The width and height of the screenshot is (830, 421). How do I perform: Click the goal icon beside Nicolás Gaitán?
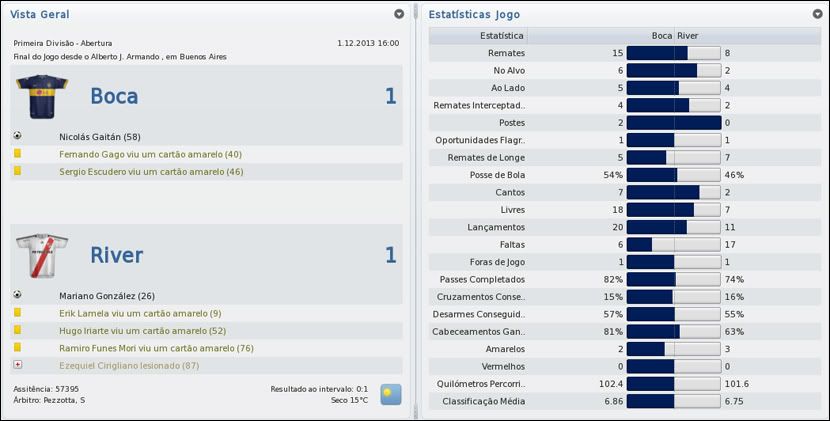(x=18, y=136)
